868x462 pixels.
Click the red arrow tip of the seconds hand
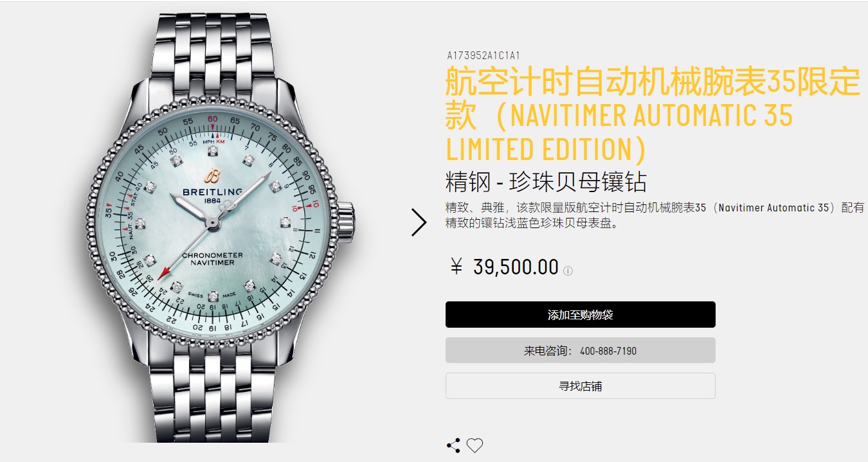[x=163, y=274]
